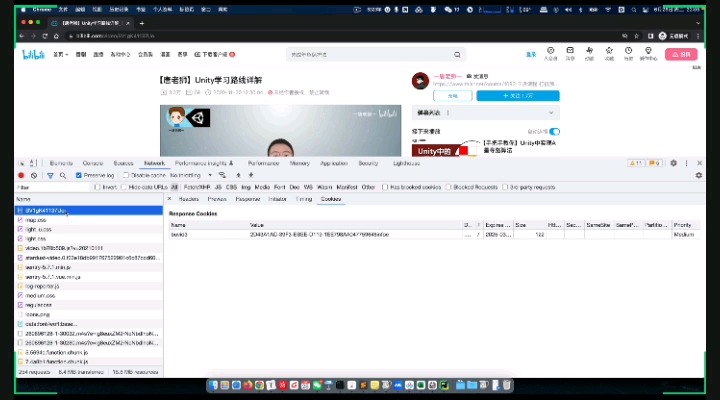720x400 pixels.
Task: Click the search magnifier in bilibili search box
Action: [x=457, y=55]
